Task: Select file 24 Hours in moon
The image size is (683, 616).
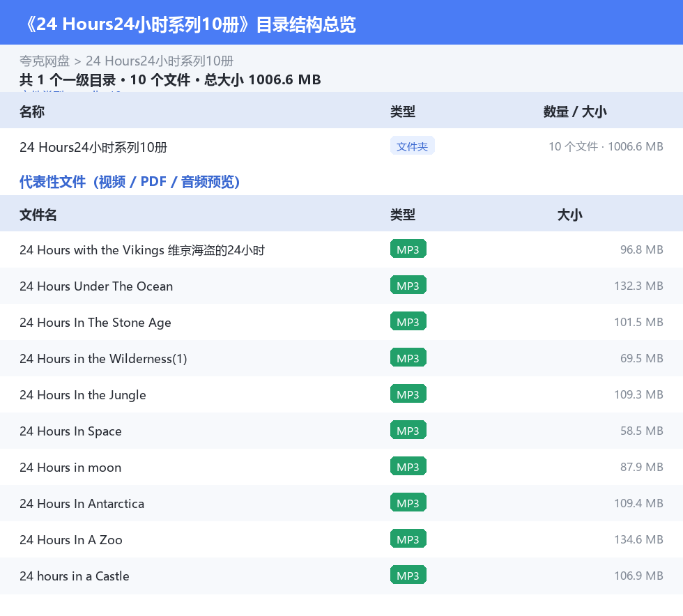Action: click(x=341, y=467)
